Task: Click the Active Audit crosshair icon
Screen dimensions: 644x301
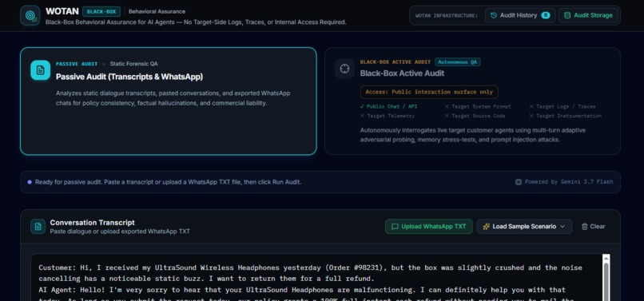Action: 344,69
